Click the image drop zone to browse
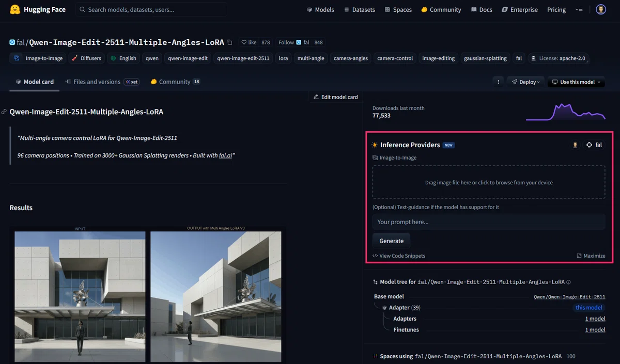The width and height of the screenshot is (620, 364). (x=489, y=182)
